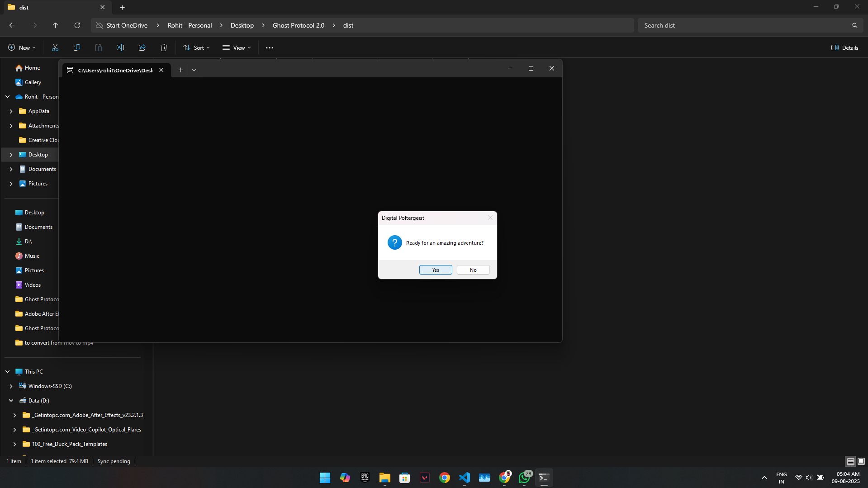
Task: Close the terminal tab C:\Users\rohit
Action: (x=161, y=70)
